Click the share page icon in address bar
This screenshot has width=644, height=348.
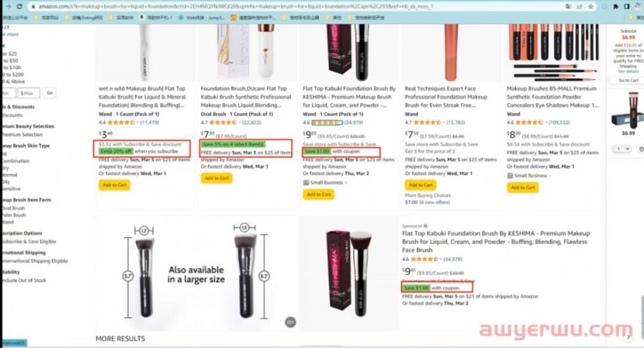point(580,6)
